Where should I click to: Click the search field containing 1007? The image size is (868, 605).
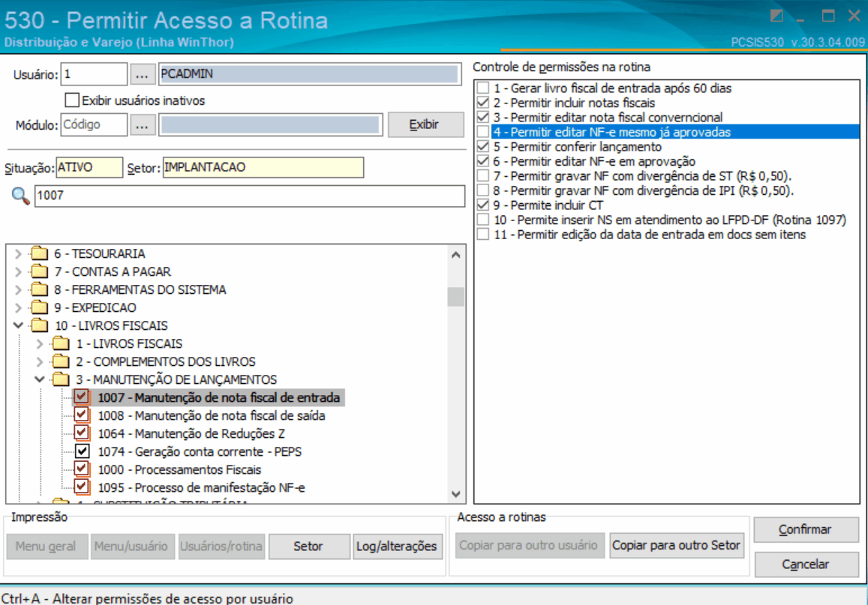coord(250,196)
